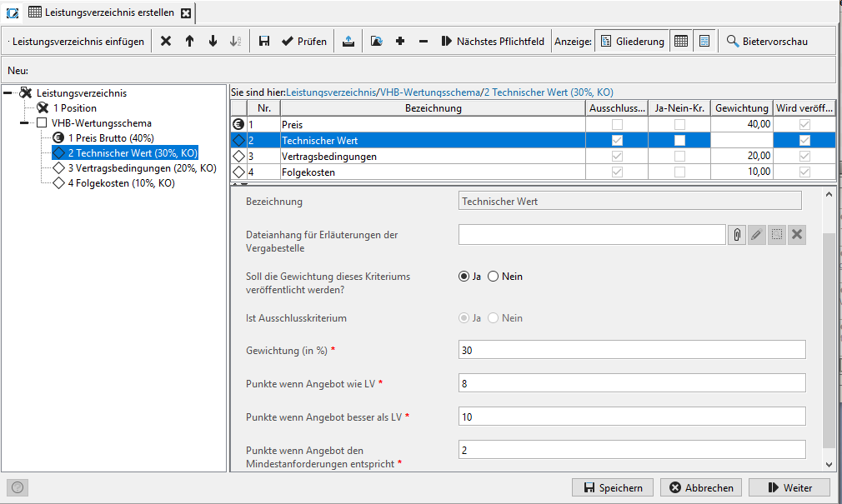Click 2 Technischer Wert breadcrumb link

[549, 92]
